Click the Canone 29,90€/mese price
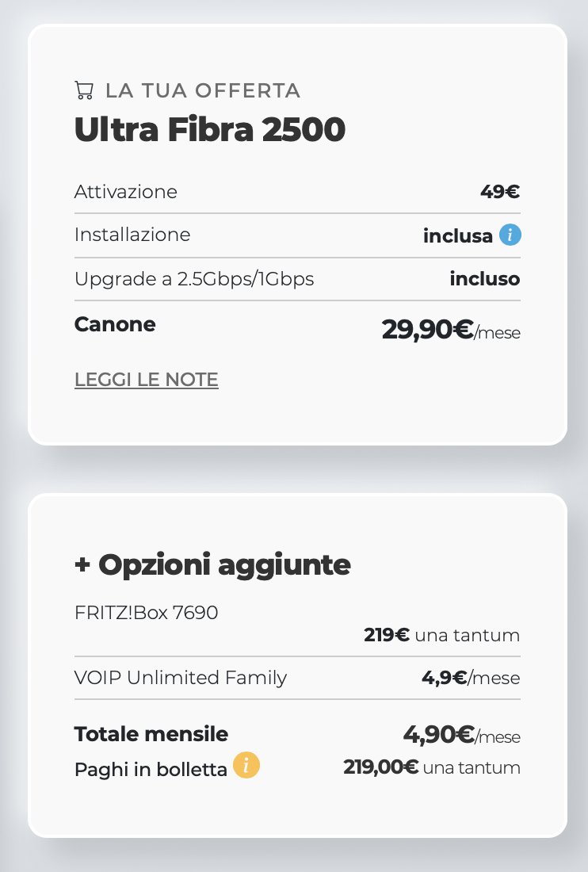 point(451,329)
